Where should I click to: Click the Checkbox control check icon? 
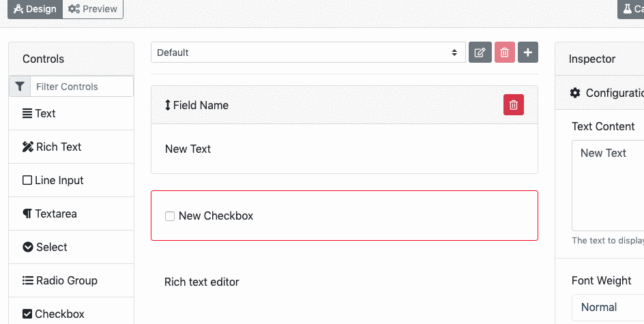(27, 314)
